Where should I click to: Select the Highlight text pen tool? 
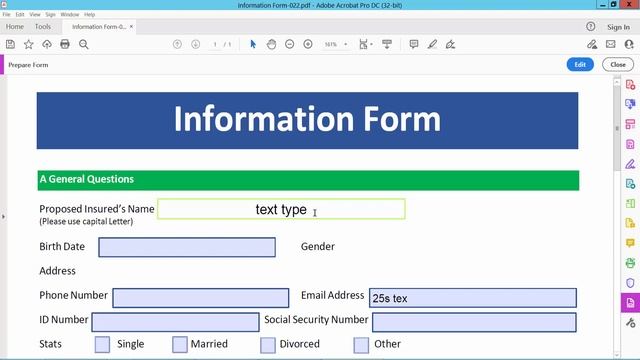coord(432,44)
